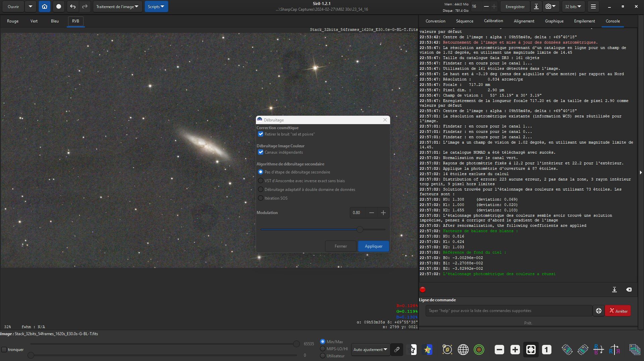Expand the Scripts dropdown menu
Screen dimensions: 644x361
[x=156, y=6]
